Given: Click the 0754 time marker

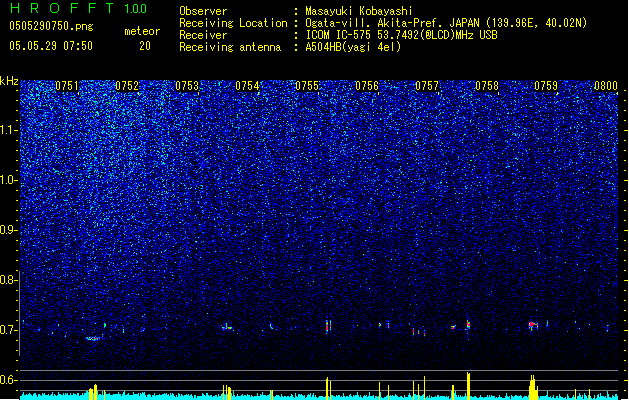Looking at the screenshot, I should [247, 86].
